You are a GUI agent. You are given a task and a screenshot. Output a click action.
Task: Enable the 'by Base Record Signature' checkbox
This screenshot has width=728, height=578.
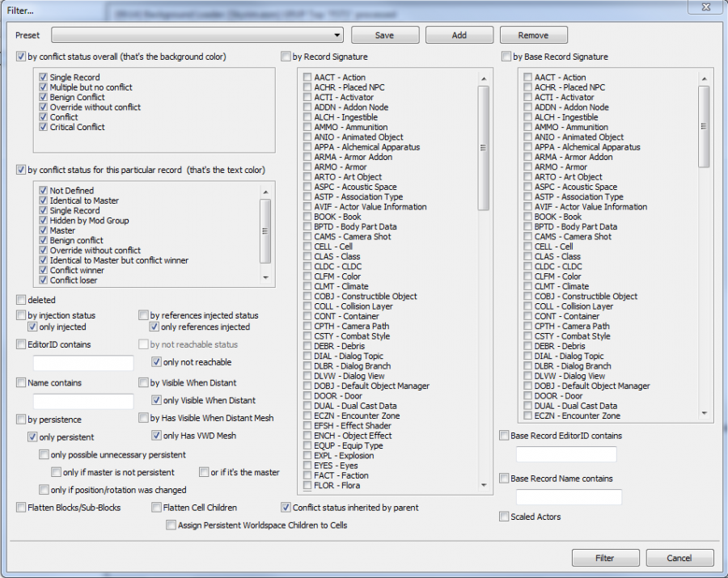506,56
